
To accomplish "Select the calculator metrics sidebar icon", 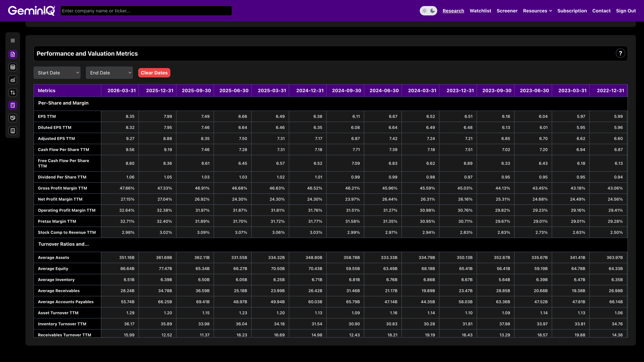I will click(13, 105).
